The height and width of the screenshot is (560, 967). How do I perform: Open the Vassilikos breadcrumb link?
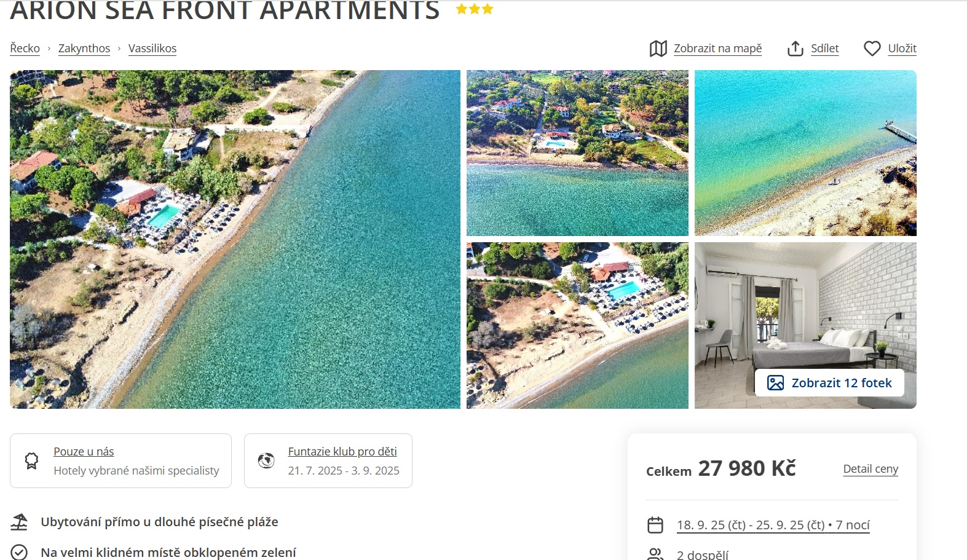pos(152,49)
